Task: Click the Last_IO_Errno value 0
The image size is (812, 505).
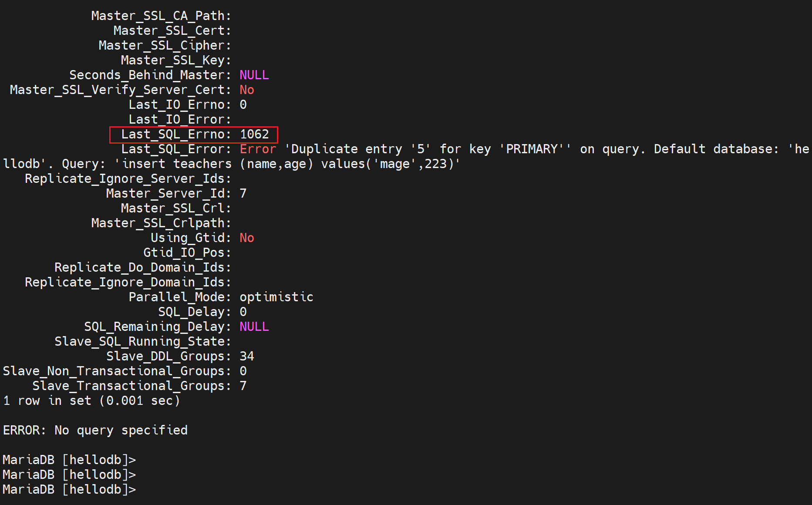Action: [x=243, y=104]
